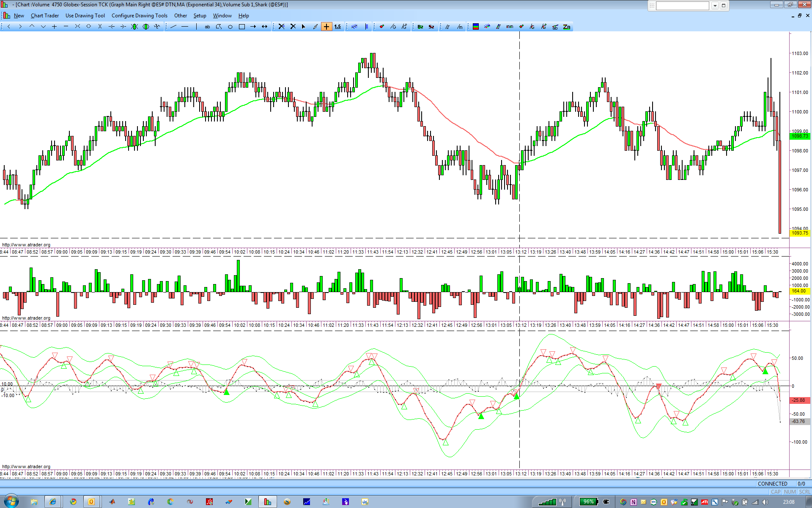Click the dashed right arrow icon
This screenshot has height=508, width=812.
123,27
